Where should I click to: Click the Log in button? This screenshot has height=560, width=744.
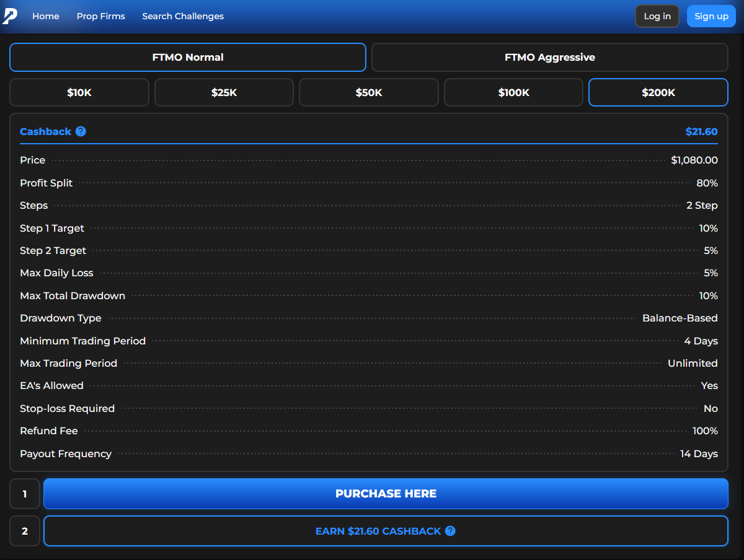point(657,16)
